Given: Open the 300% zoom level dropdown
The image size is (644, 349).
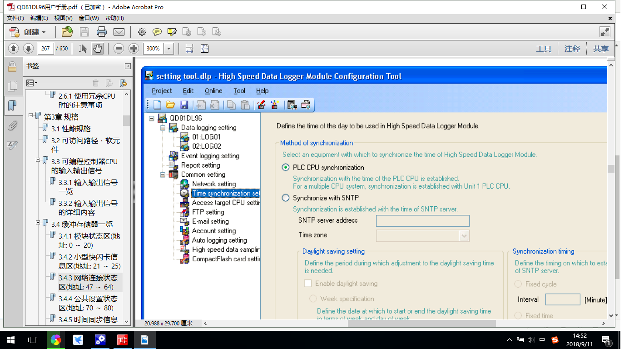Looking at the screenshot, I should pos(169,49).
